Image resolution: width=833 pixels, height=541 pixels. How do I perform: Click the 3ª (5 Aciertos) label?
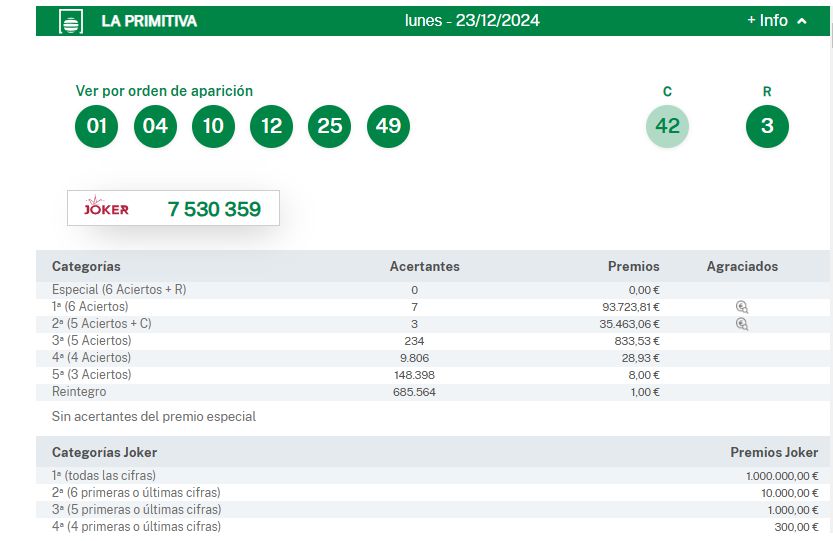coord(91,341)
